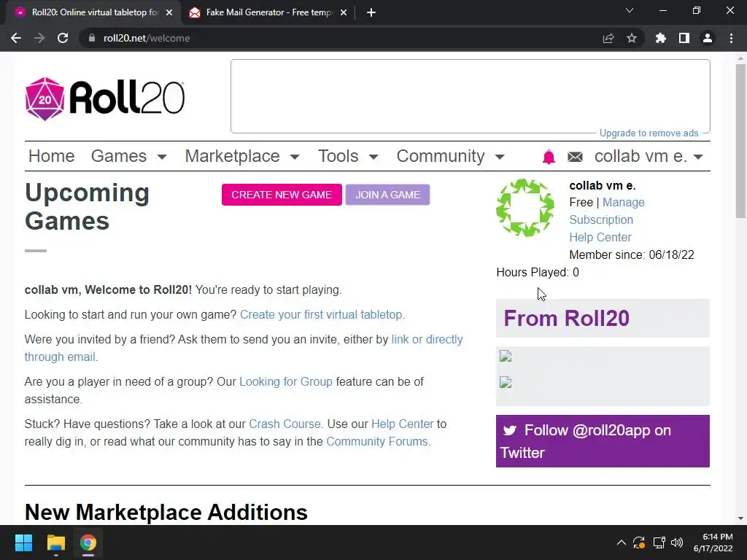The image size is (747, 560).
Task: Open the Extensions puzzle icon
Action: point(661,38)
